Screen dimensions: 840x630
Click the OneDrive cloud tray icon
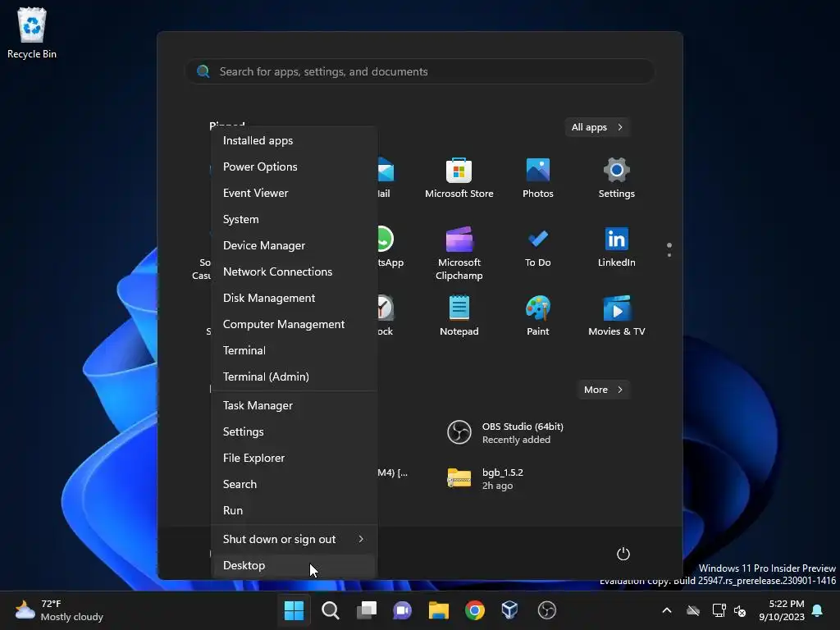point(693,610)
